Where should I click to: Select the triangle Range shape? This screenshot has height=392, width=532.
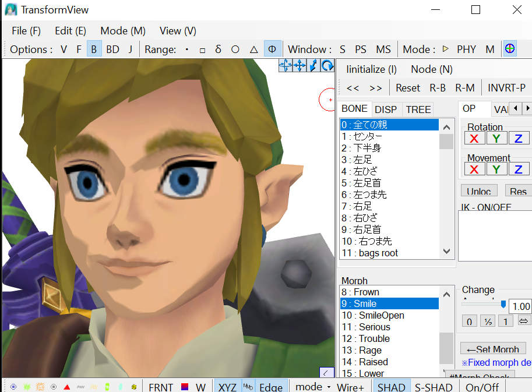pyautogui.click(x=254, y=50)
